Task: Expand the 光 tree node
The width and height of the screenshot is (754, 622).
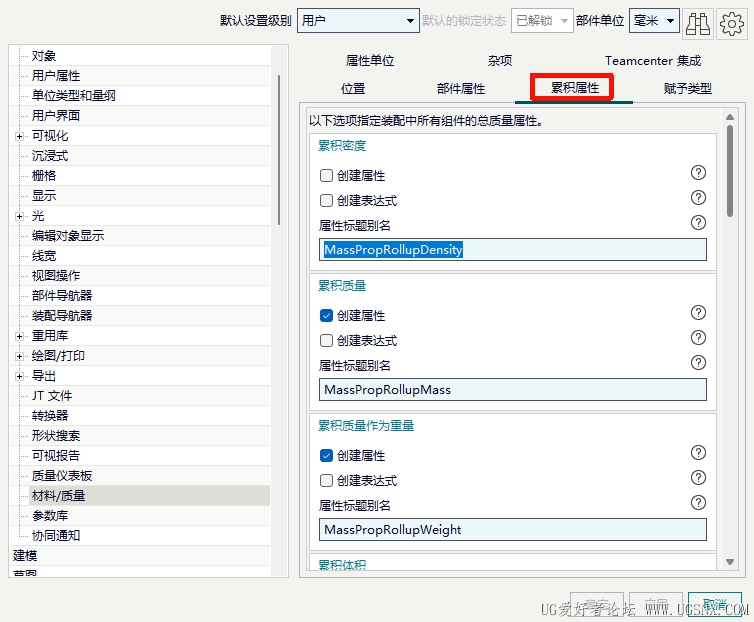Action: pyautogui.click(x=19, y=216)
